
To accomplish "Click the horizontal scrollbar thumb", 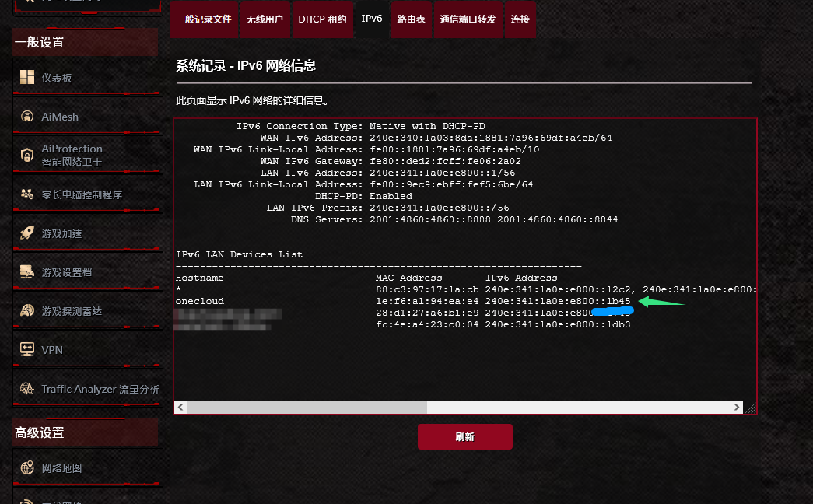I will tap(307, 407).
